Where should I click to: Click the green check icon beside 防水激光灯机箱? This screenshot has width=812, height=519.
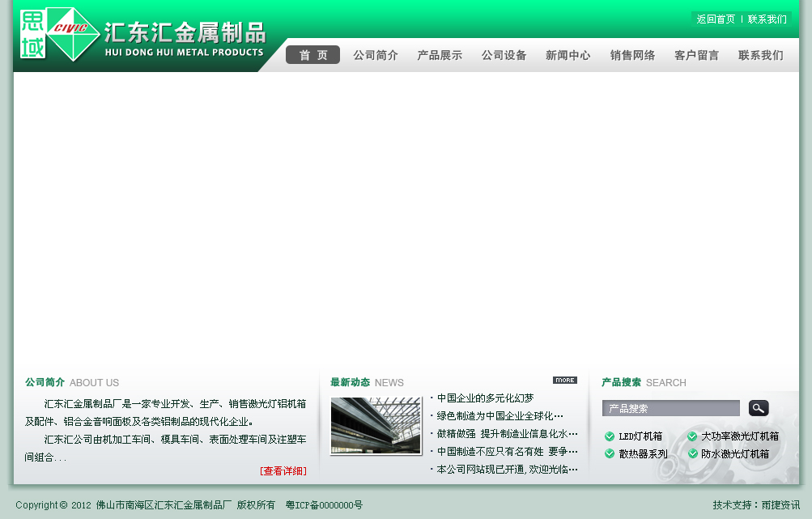point(692,453)
